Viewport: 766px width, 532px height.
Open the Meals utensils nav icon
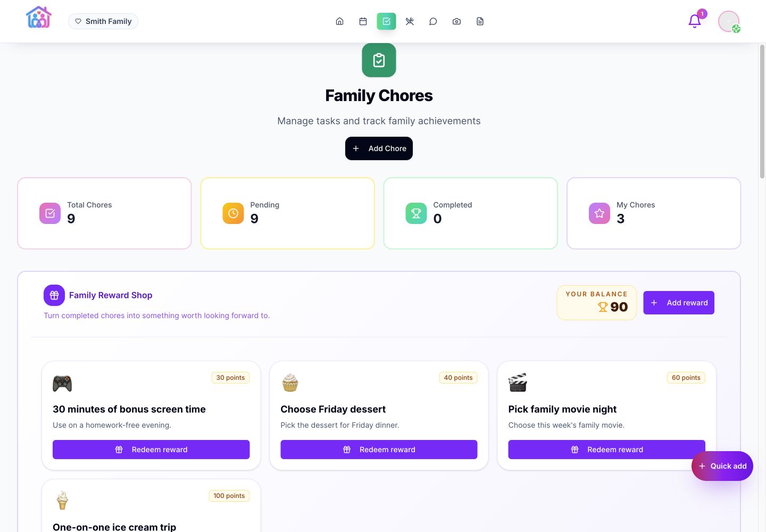click(410, 21)
